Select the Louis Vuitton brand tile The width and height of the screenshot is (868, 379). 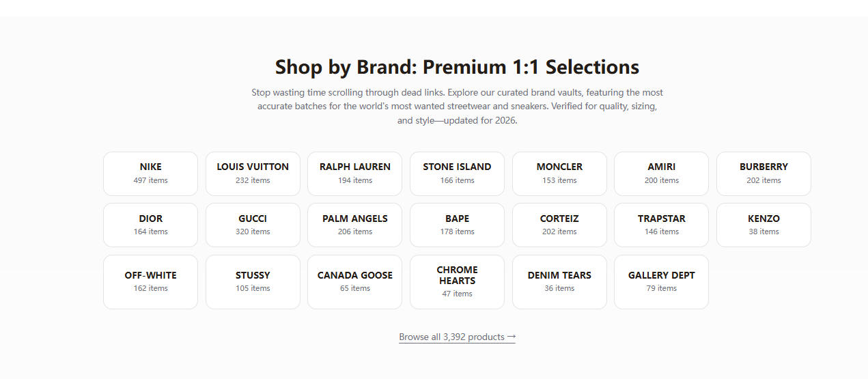(253, 173)
